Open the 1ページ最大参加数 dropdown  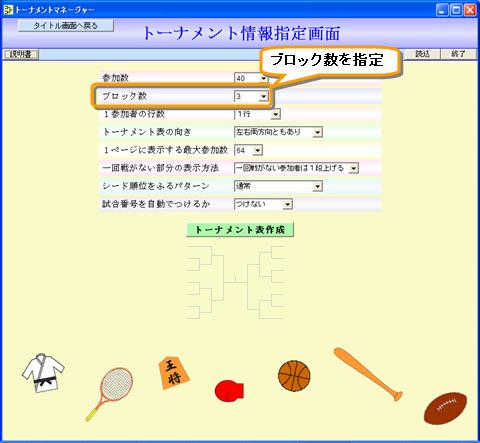257,150
